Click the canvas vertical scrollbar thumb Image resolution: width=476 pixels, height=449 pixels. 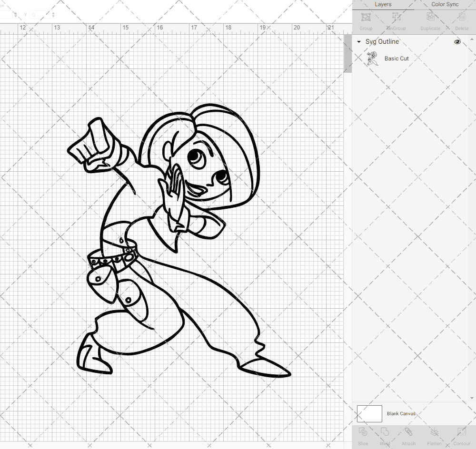pyautogui.click(x=347, y=53)
